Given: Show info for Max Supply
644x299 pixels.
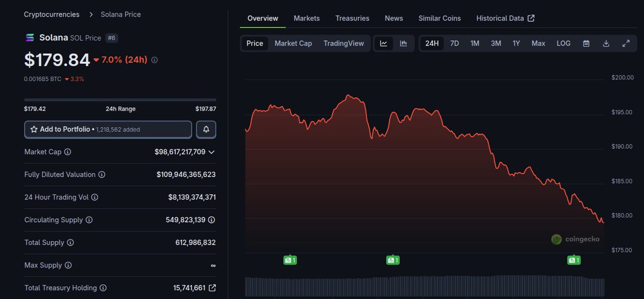Looking at the screenshot, I should tap(68, 265).
